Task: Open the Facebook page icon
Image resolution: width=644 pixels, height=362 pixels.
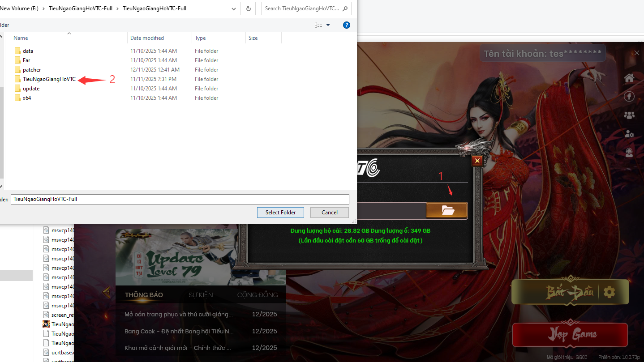Action: click(x=629, y=97)
